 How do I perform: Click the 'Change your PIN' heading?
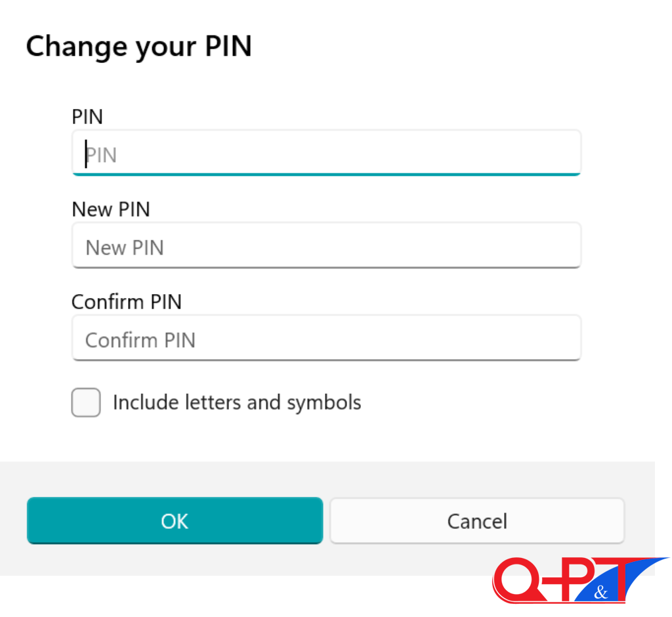[x=138, y=47]
